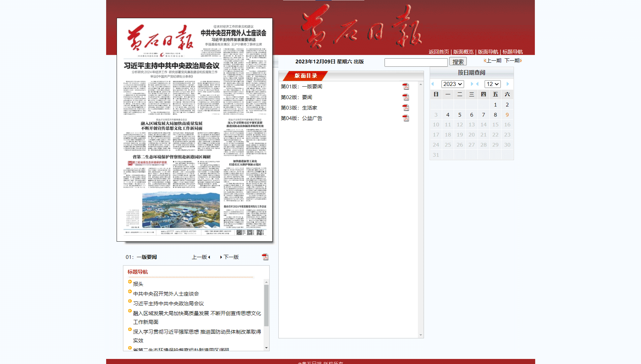Open the year 2023 dropdown
The width and height of the screenshot is (641, 364).
pyautogui.click(x=453, y=84)
